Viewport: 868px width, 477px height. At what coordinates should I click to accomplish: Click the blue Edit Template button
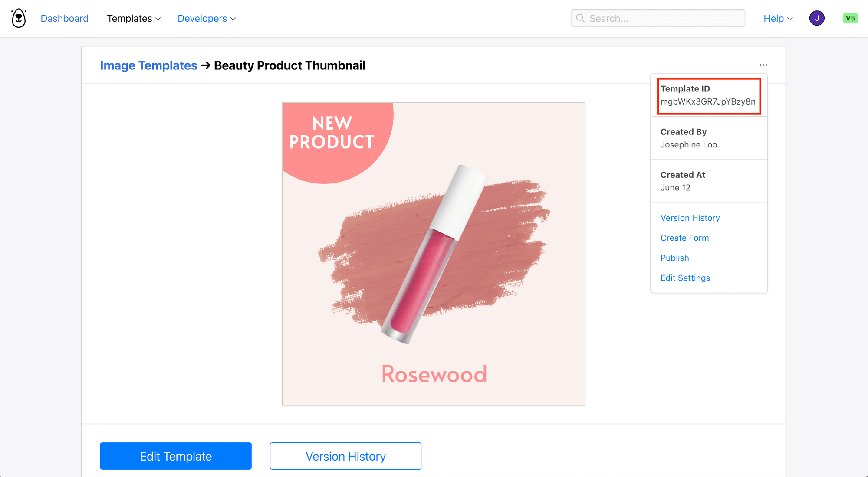point(176,456)
